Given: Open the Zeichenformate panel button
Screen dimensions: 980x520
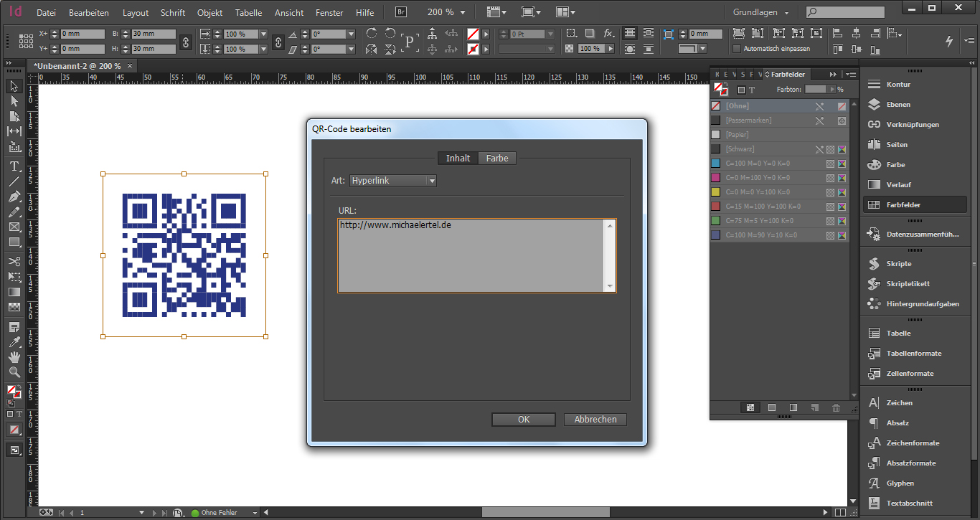Looking at the screenshot, I should pyautogui.click(x=914, y=443).
